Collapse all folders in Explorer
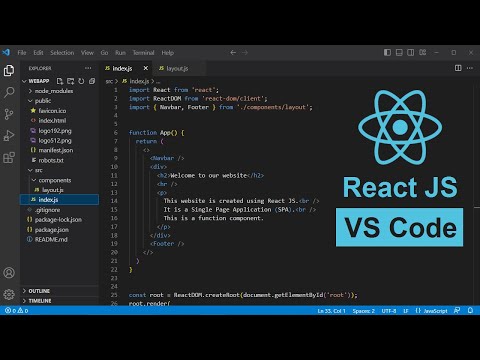The image size is (480, 360). [x=92, y=81]
